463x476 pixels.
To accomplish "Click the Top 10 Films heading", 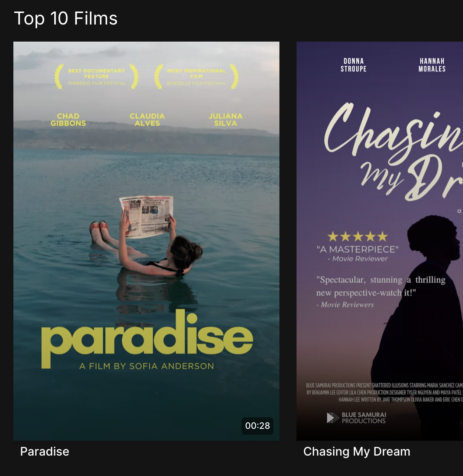I will pyautogui.click(x=66, y=18).
